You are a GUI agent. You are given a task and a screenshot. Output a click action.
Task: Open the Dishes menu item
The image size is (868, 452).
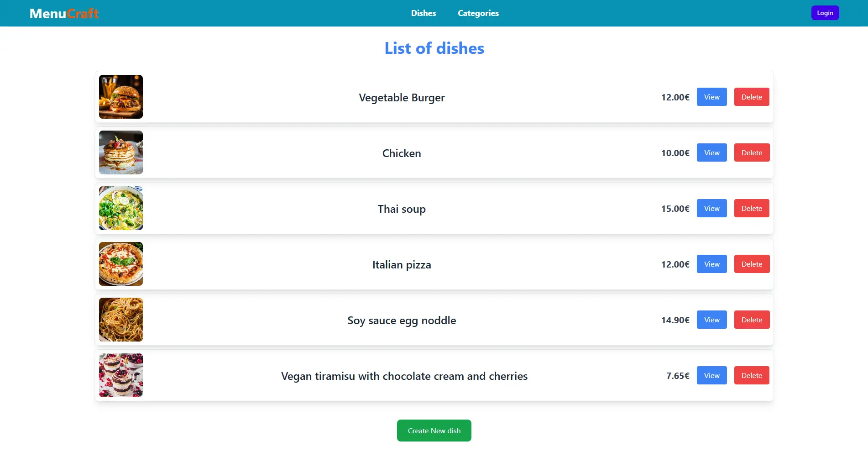pos(423,13)
